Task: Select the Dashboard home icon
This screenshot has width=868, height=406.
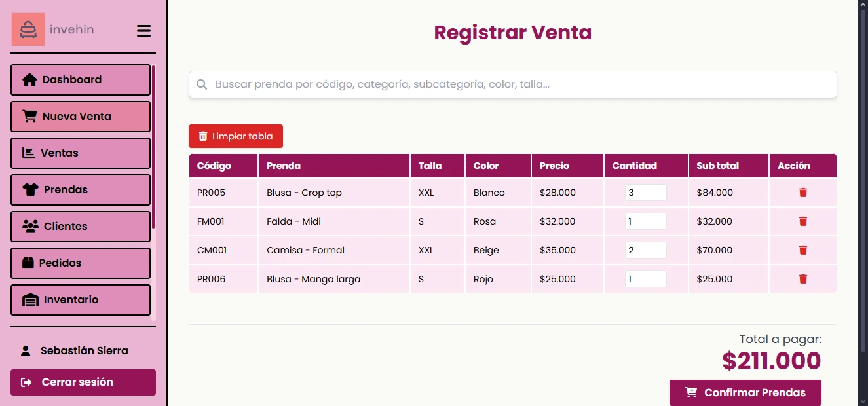Action: coord(28,79)
